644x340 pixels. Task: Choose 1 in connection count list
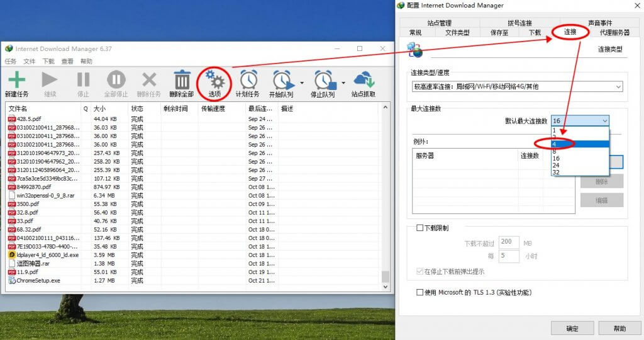[580, 130]
